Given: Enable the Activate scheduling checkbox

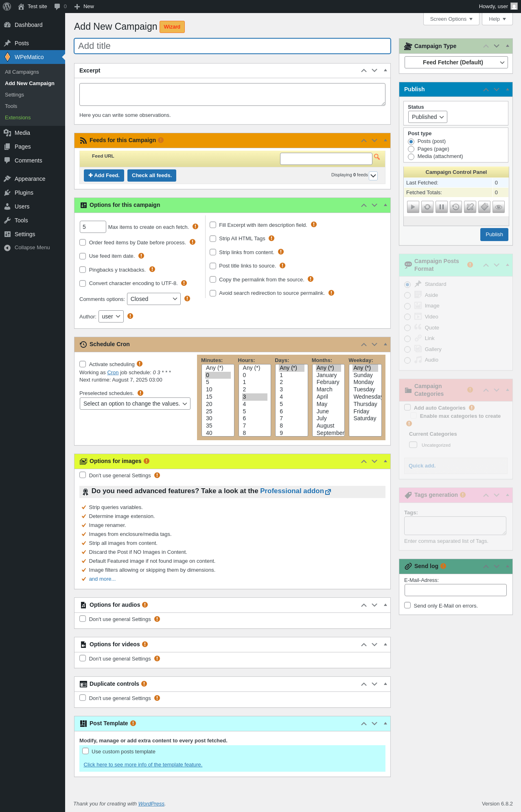Looking at the screenshot, I should pos(83,364).
